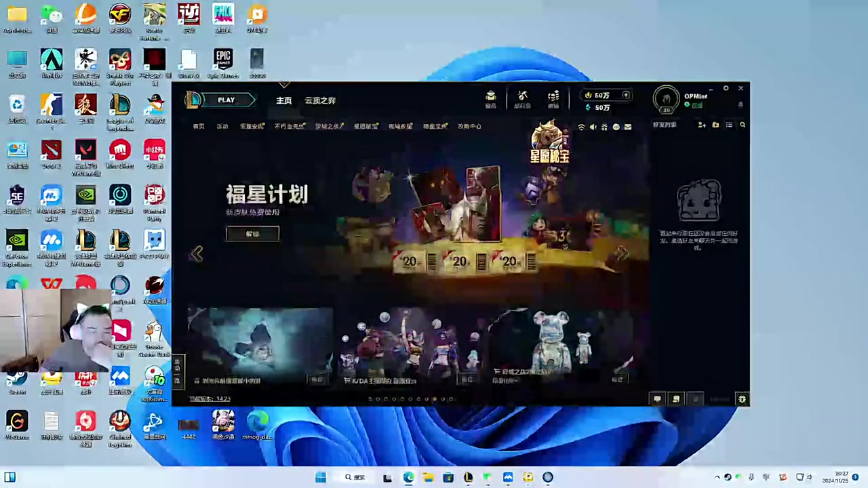Go to previous banner with left arrow

(x=197, y=253)
